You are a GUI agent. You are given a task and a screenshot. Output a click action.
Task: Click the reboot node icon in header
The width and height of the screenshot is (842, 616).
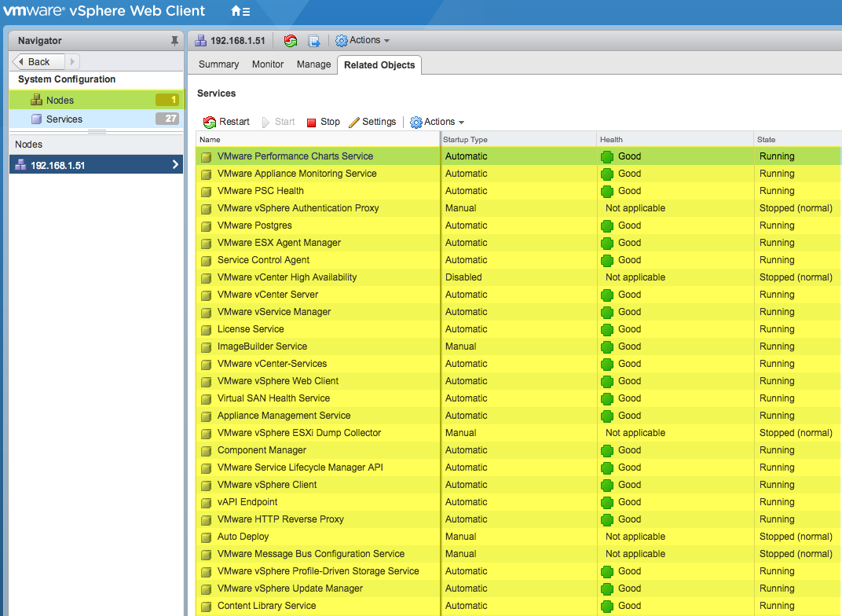point(291,41)
